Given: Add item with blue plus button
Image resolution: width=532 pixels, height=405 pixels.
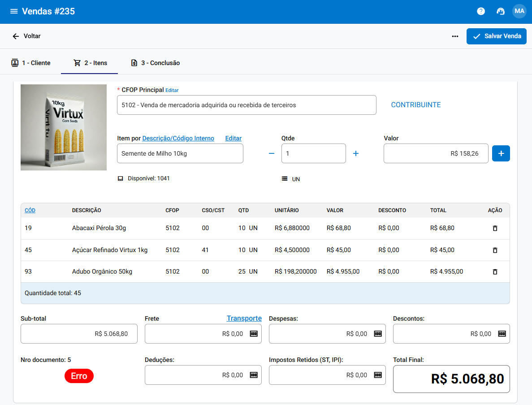Looking at the screenshot, I should point(501,153).
